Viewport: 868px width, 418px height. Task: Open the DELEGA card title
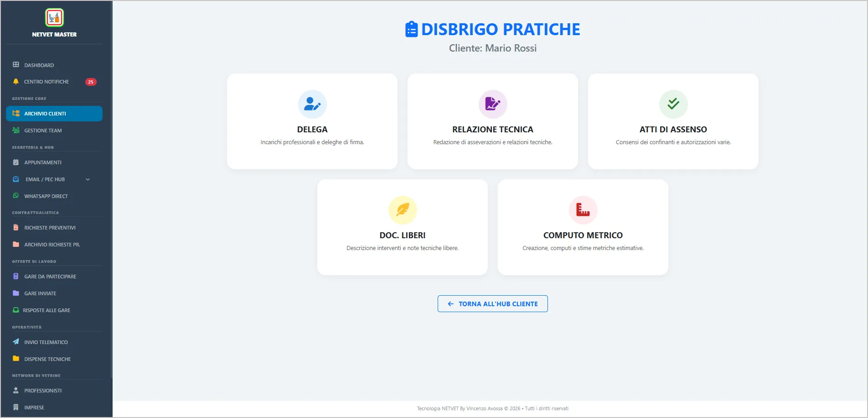tap(312, 130)
